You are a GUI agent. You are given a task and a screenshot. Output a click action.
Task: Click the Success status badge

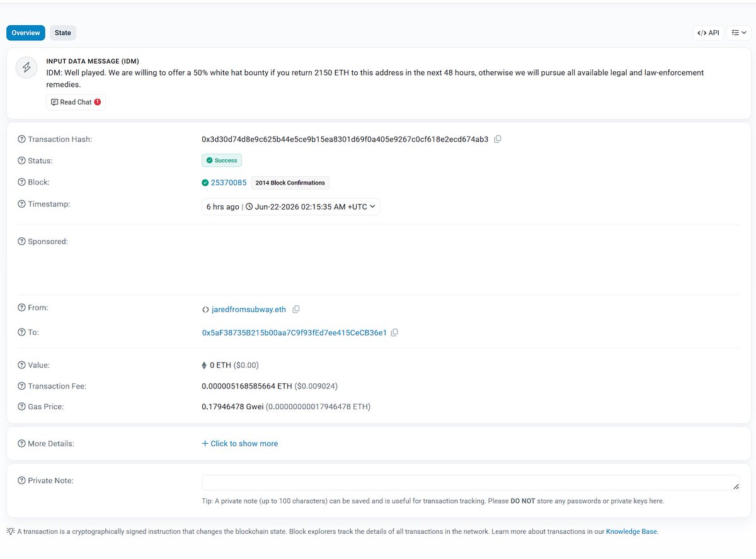[x=222, y=161]
